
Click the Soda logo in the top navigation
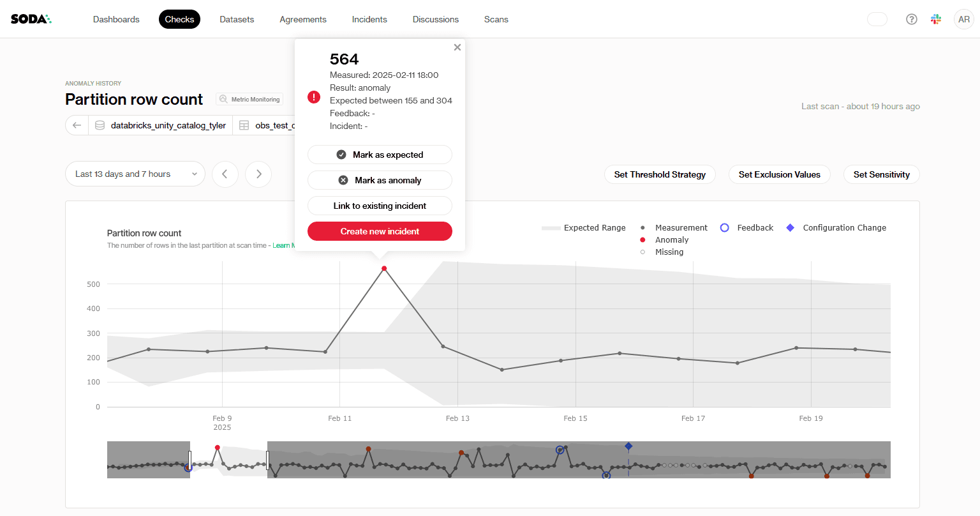coord(31,19)
